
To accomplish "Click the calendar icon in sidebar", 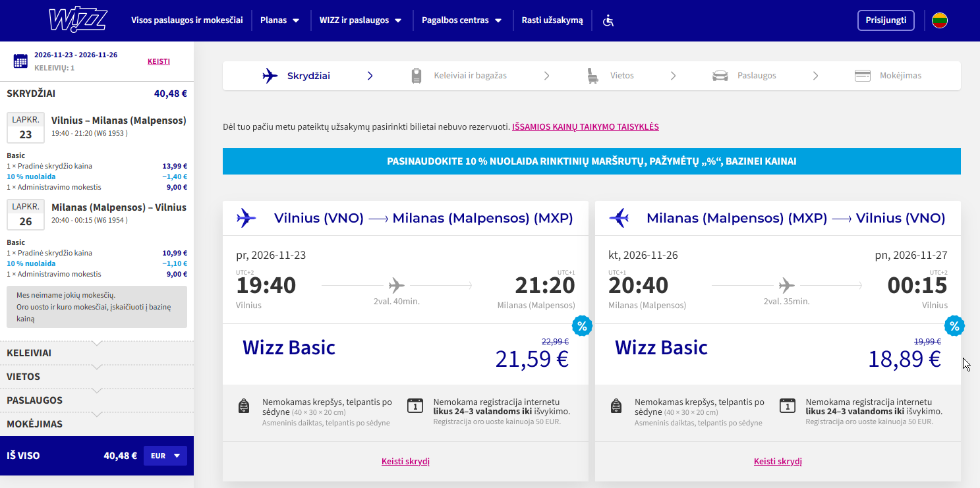I will point(20,61).
